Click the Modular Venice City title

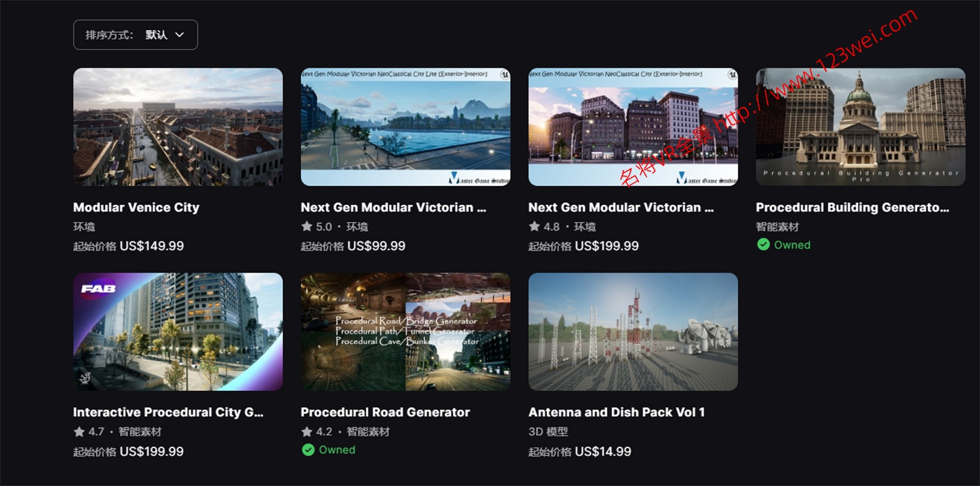(x=136, y=207)
